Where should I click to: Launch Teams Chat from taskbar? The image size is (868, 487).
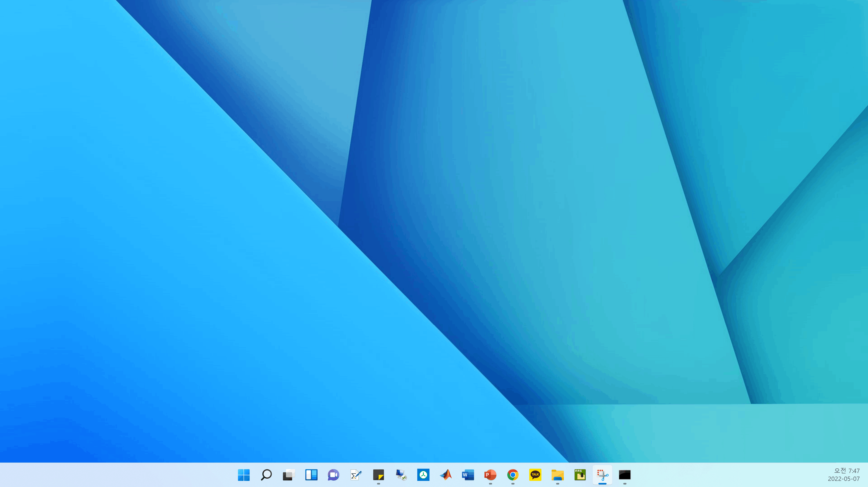click(x=333, y=475)
